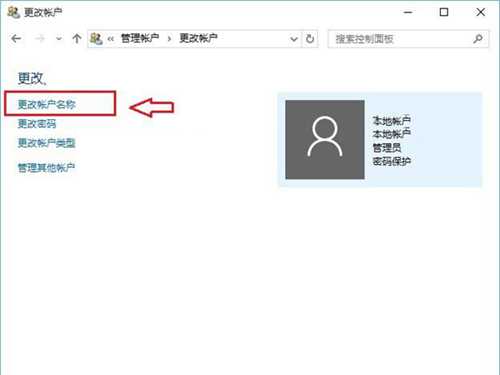Screen dimensions: 500x375
Task: Open the 管理其他帐户 link
Action: pos(46,167)
